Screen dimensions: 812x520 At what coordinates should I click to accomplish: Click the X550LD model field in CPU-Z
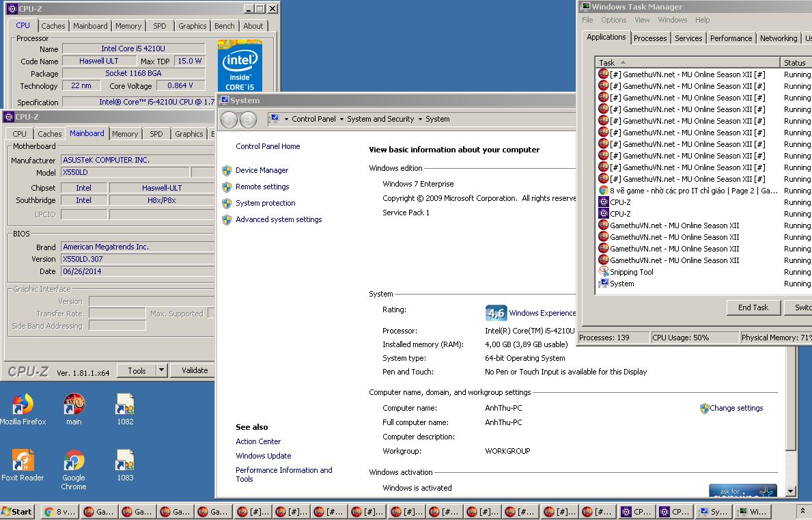coord(125,172)
